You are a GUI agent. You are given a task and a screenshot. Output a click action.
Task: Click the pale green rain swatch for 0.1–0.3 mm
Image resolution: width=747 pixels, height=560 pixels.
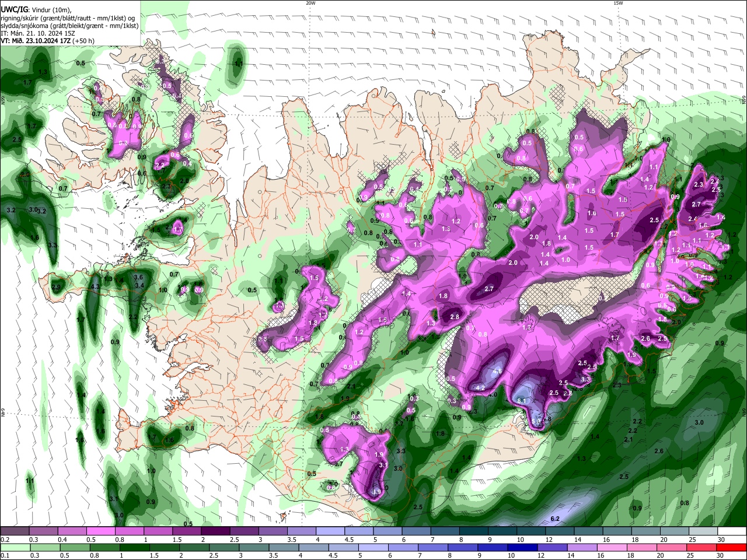click(15, 547)
